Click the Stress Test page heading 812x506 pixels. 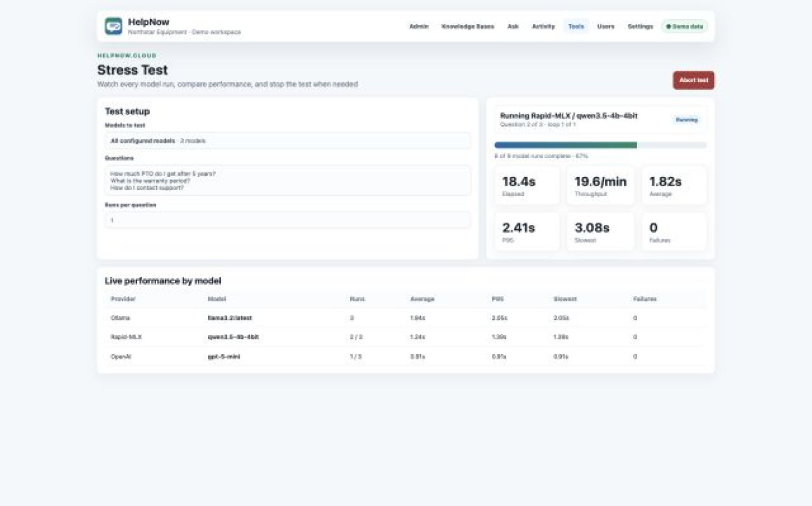(x=133, y=70)
